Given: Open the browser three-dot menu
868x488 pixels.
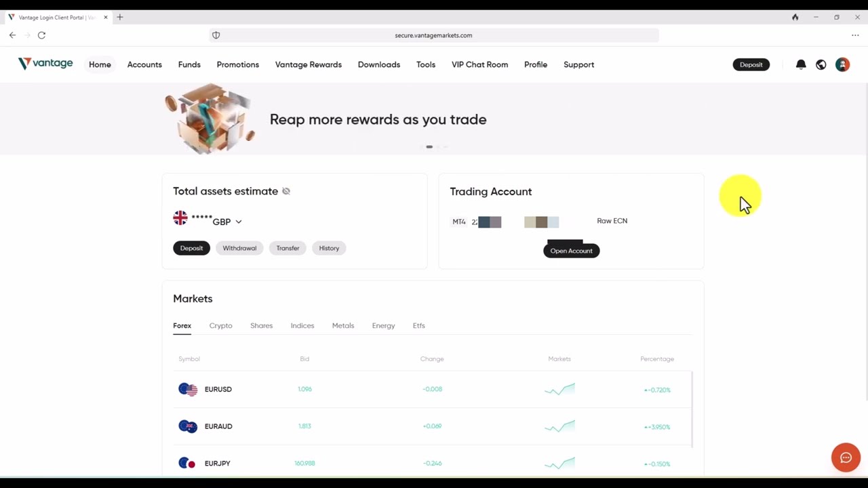Looking at the screenshot, I should point(855,35).
